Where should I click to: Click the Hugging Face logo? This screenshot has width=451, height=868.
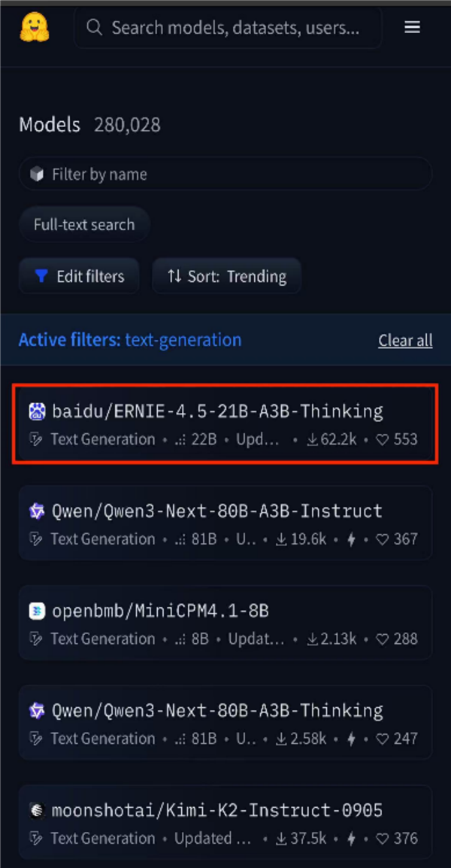[34, 27]
